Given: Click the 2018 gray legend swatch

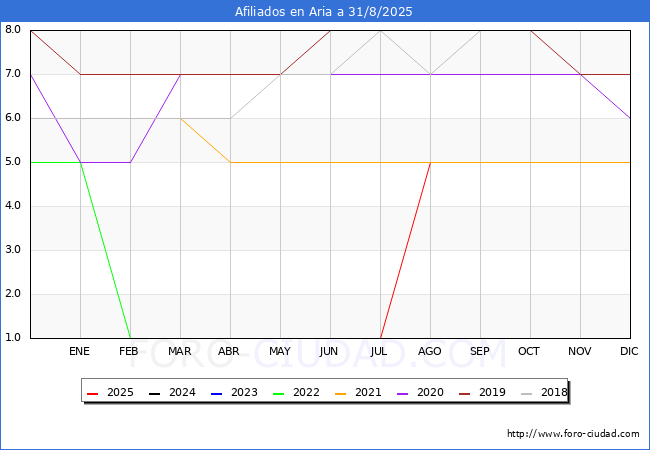Looking at the screenshot, I should point(526,393).
